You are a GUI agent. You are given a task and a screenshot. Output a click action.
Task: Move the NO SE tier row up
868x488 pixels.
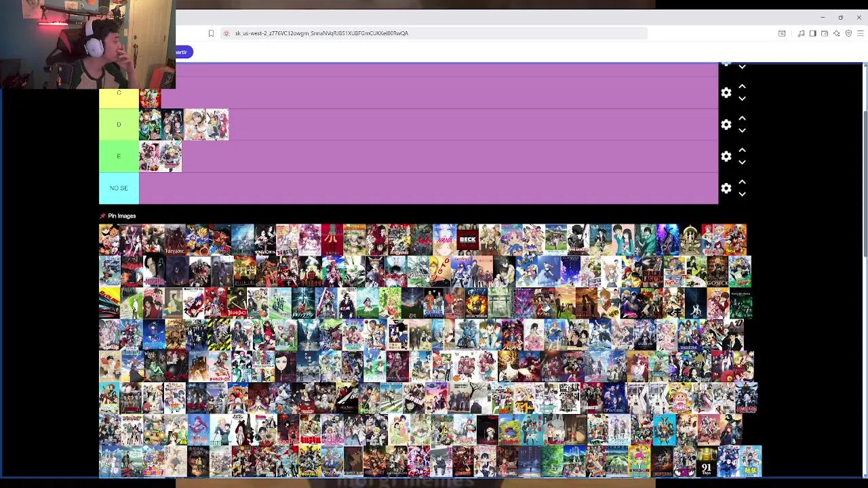click(x=742, y=182)
